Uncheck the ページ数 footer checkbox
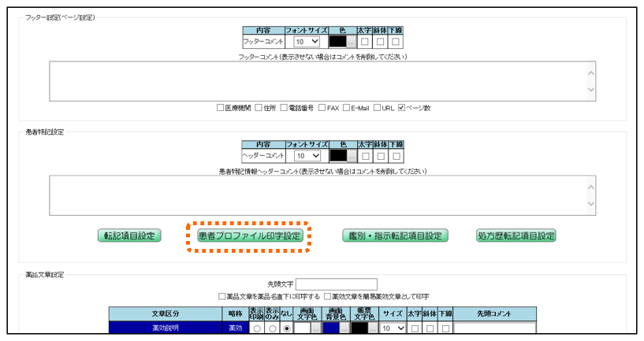Viewport: 644px width, 341px height. pyautogui.click(x=402, y=108)
